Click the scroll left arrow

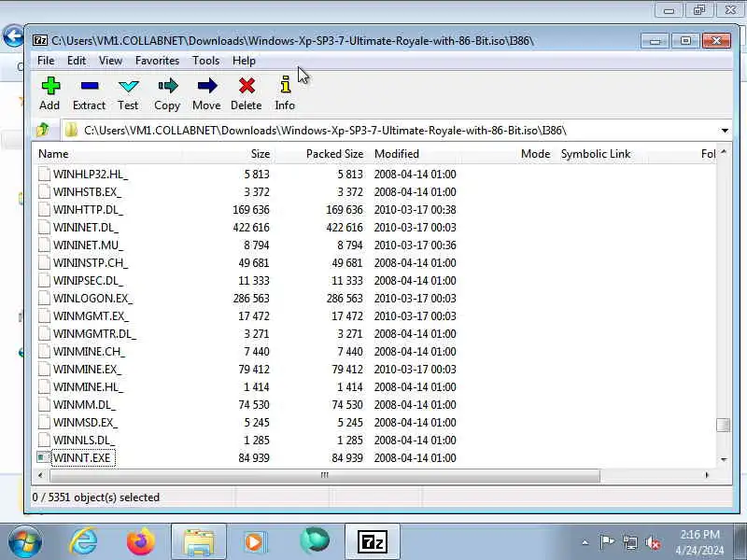[x=40, y=475]
